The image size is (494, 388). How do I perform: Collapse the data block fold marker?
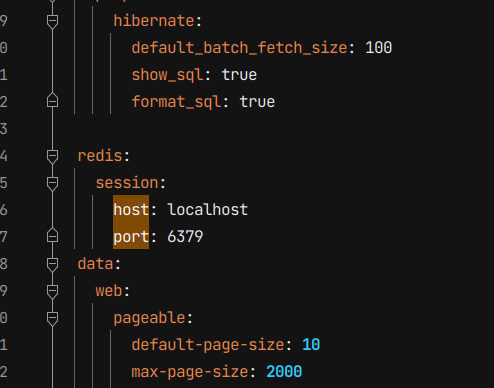52,264
